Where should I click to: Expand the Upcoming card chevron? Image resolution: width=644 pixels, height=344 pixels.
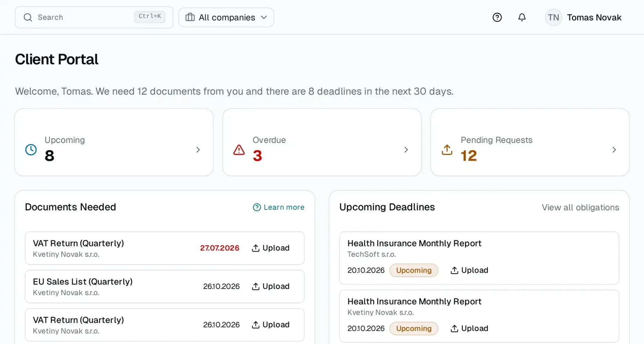coord(198,150)
